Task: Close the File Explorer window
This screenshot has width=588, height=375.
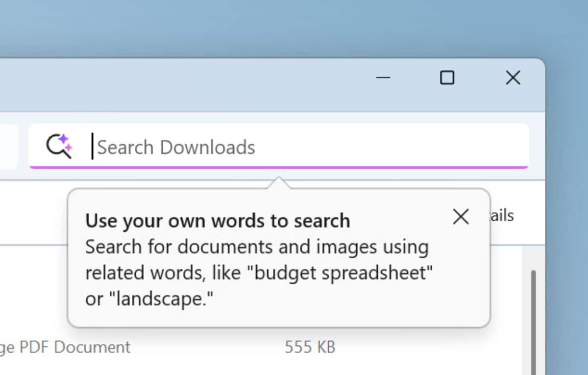Action: [x=513, y=78]
